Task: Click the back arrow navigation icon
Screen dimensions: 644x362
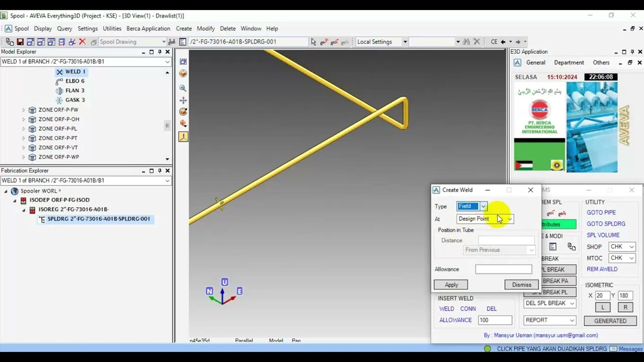Action: (x=503, y=42)
